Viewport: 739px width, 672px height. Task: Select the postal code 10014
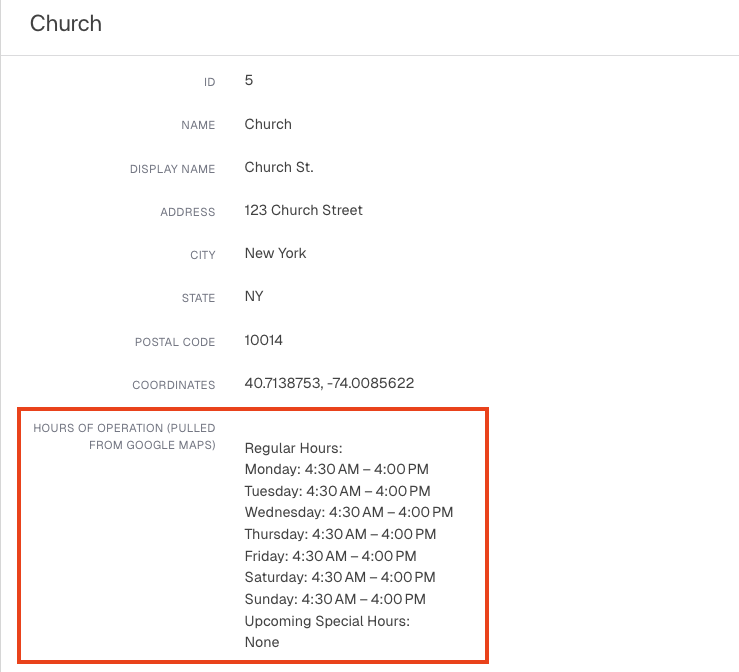click(x=263, y=340)
